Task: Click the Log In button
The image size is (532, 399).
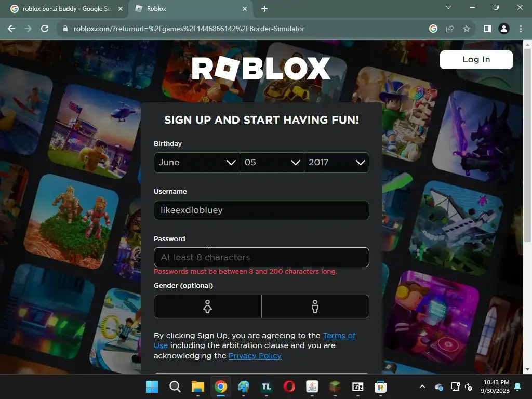Action: point(476,60)
